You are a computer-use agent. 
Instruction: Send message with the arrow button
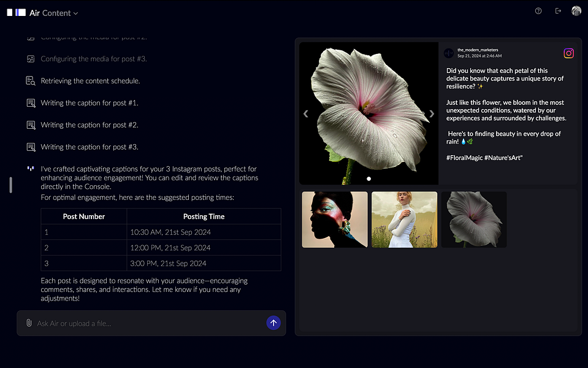(x=273, y=323)
